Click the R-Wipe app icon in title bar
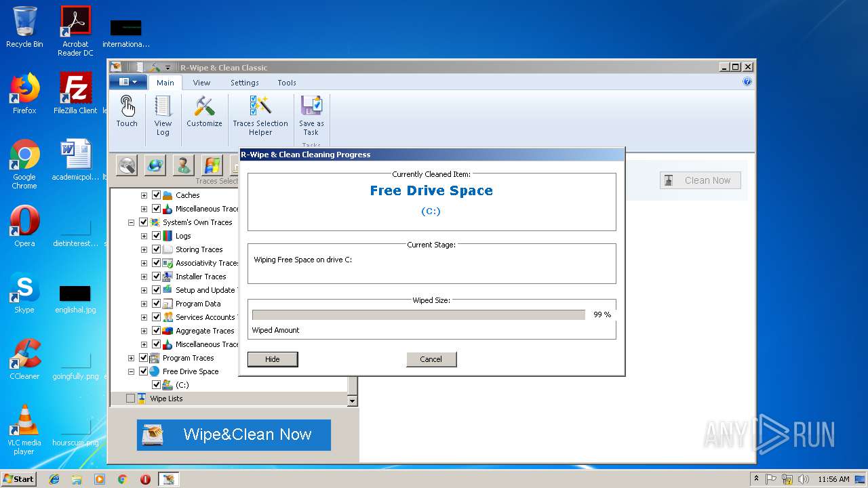Viewport: 868px width, 488px height. click(x=116, y=67)
